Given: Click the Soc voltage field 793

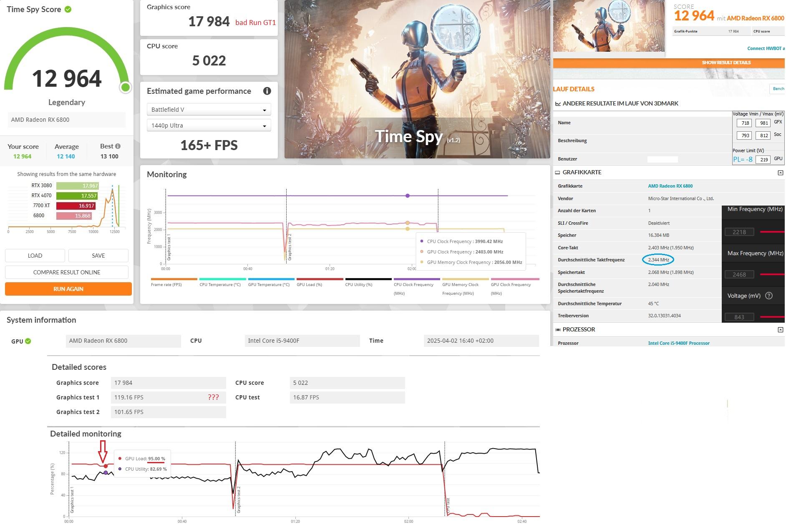Looking at the screenshot, I should 744,136.
